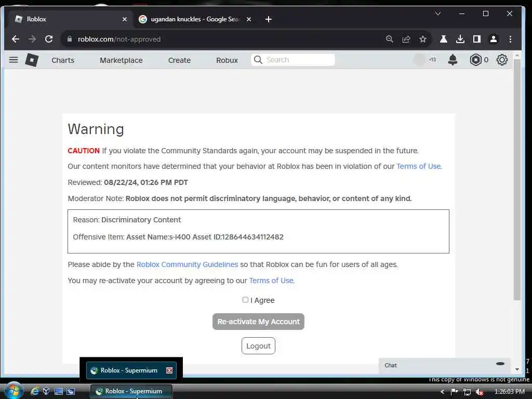Go back to the previous page
Screen dimensions: 532x399
click(15, 39)
